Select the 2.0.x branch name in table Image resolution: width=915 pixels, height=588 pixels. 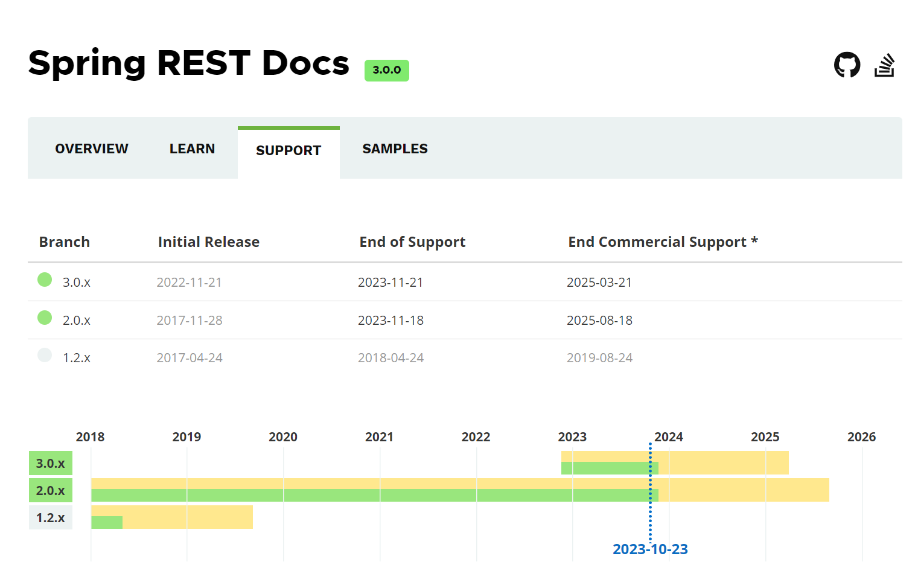pyautogui.click(x=77, y=321)
